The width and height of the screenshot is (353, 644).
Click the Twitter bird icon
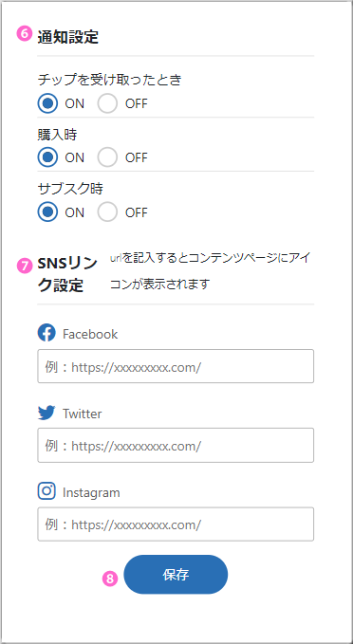tap(46, 413)
